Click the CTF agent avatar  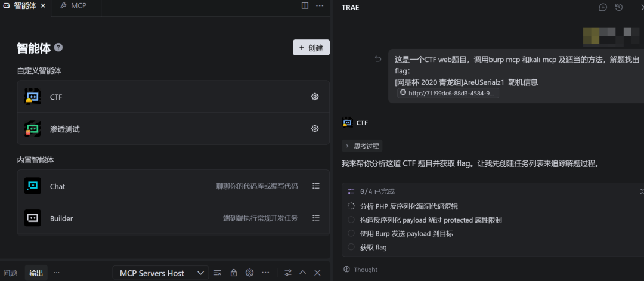(x=32, y=97)
